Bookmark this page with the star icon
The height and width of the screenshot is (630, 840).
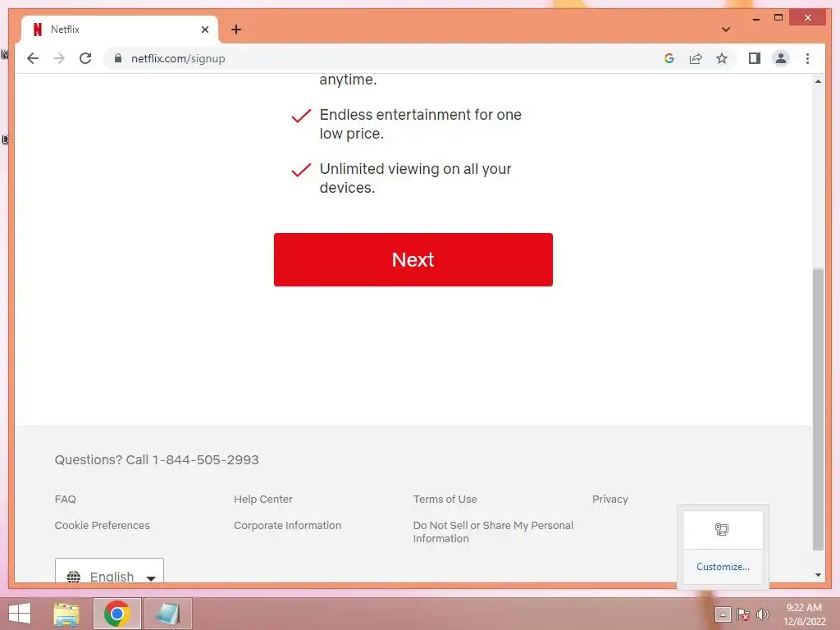(x=722, y=58)
